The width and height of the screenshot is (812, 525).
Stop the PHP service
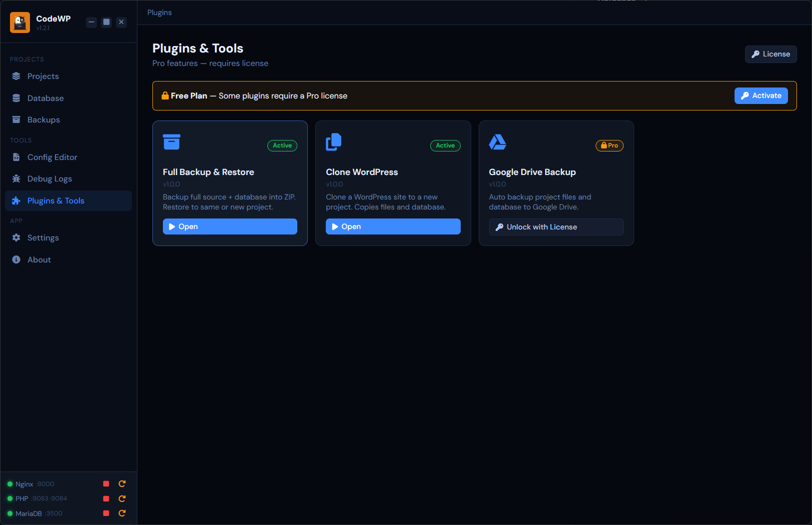point(106,498)
